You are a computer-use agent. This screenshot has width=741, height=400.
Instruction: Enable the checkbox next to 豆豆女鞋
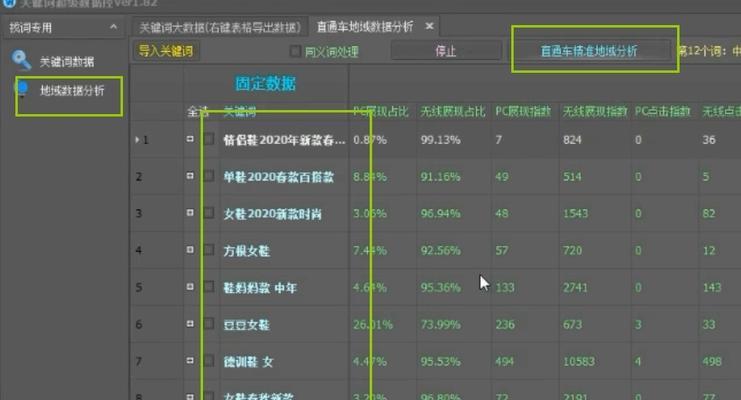click(209, 325)
